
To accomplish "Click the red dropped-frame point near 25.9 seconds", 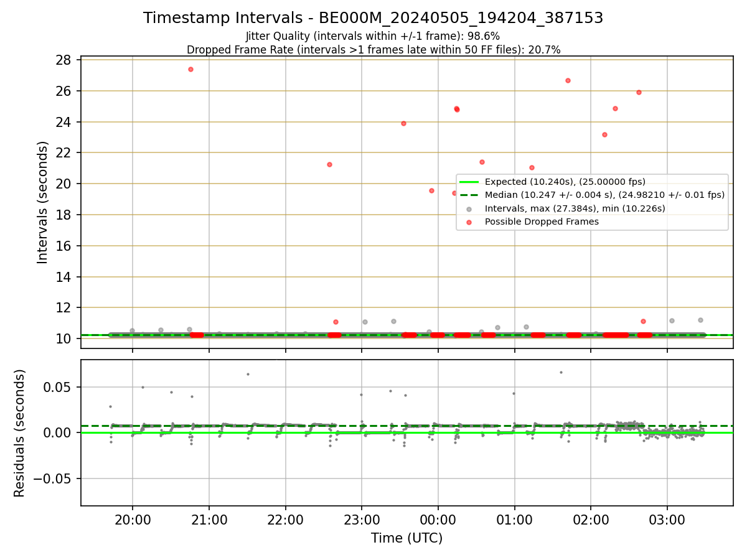I will pos(639,92).
